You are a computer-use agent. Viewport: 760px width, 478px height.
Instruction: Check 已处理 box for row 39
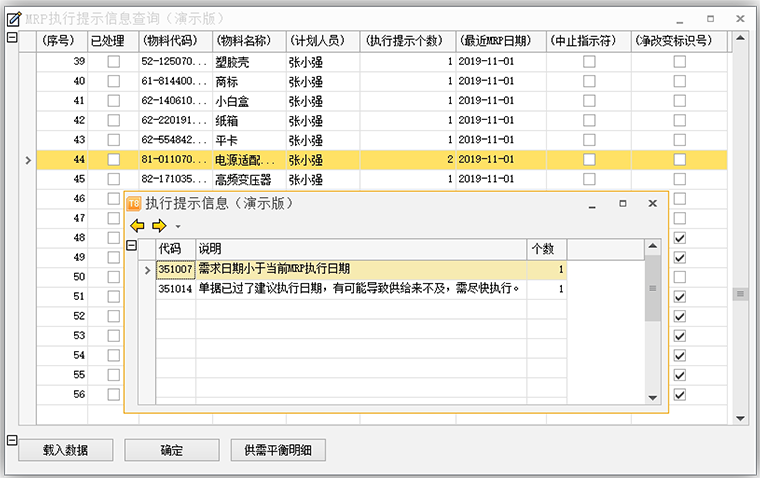point(113,62)
